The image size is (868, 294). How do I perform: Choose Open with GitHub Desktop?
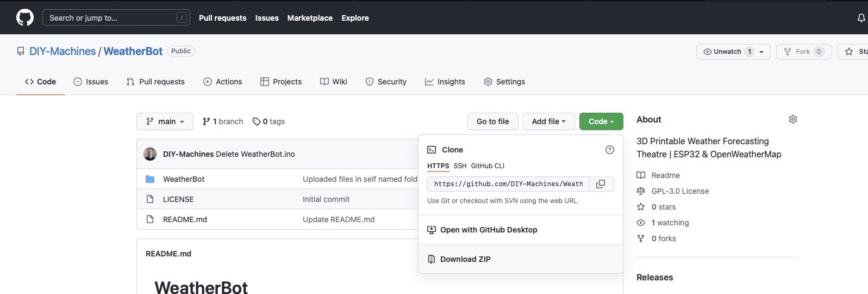coord(488,230)
